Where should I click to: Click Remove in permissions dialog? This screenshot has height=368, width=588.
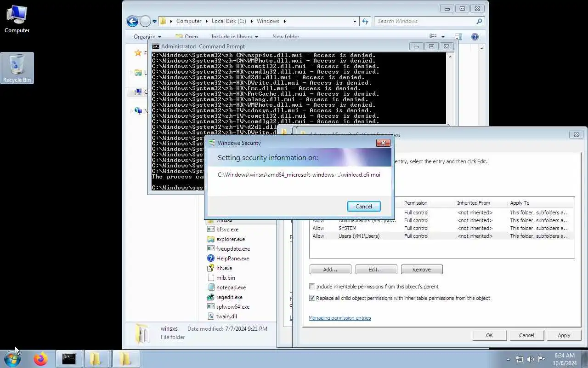422,270
